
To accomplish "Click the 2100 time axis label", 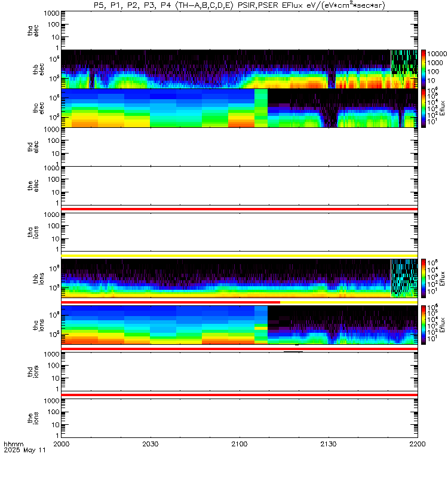I will (x=240, y=444).
